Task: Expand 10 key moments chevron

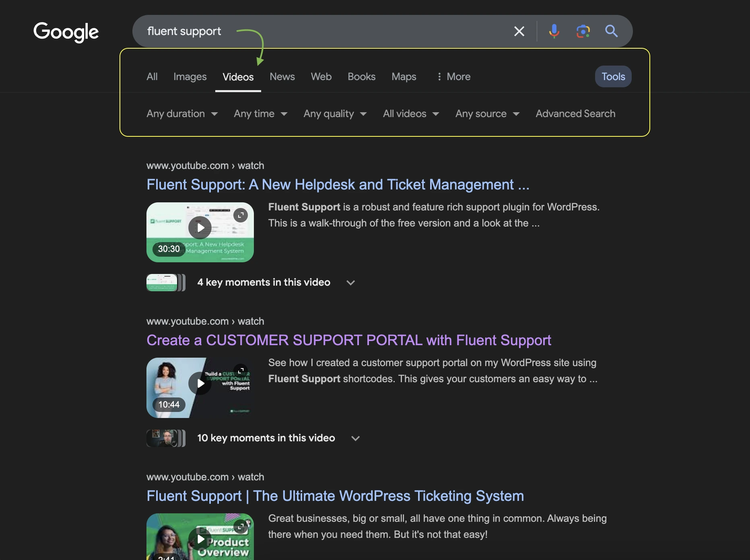Action: coord(355,438)
